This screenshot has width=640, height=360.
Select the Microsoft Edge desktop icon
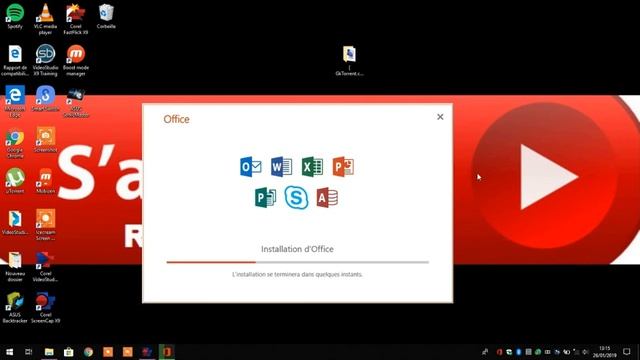[x=15, y=102]
